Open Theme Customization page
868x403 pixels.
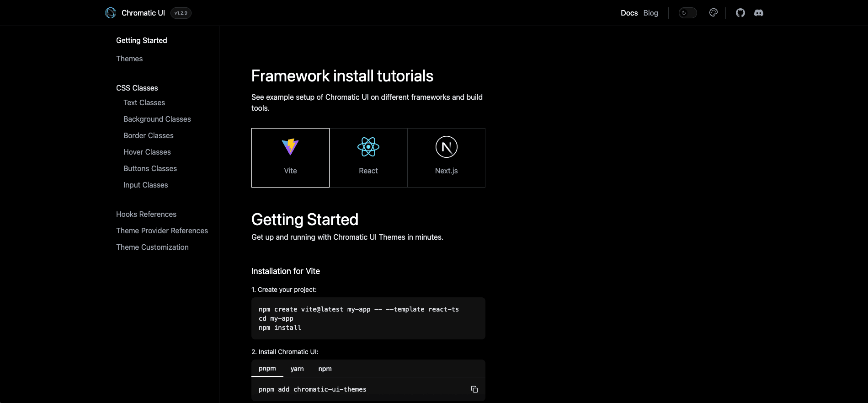coord(152,247)
